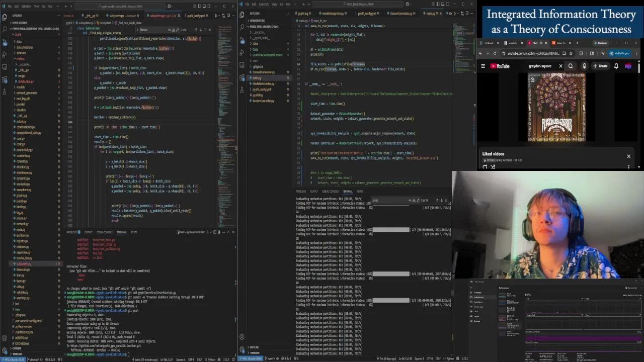The image size is (644, 362).
Task: Switch to ModelInterpreter.py tab in right editor
Action: (333, 14)
